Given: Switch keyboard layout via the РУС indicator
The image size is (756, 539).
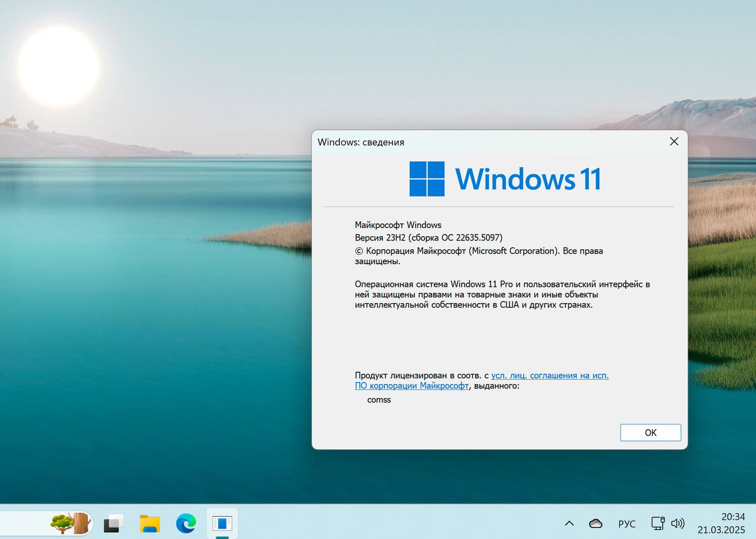Looking at the screenshot, I should (x=626, y=523).
